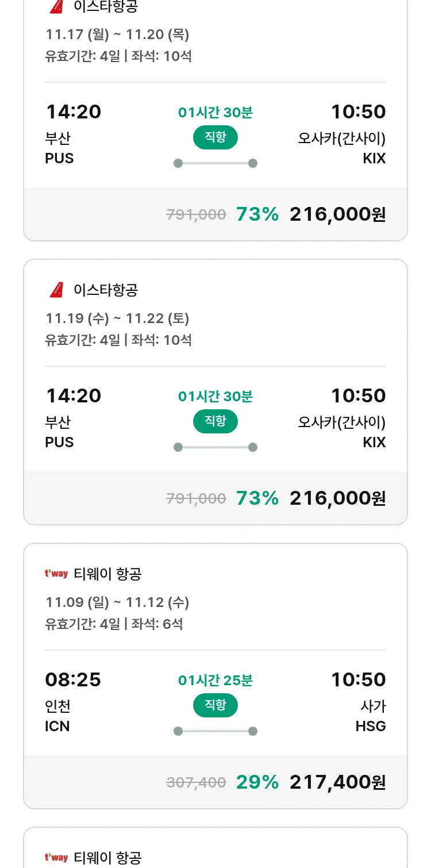Tap the t'way logo on the bottom card

coord(56,858)
